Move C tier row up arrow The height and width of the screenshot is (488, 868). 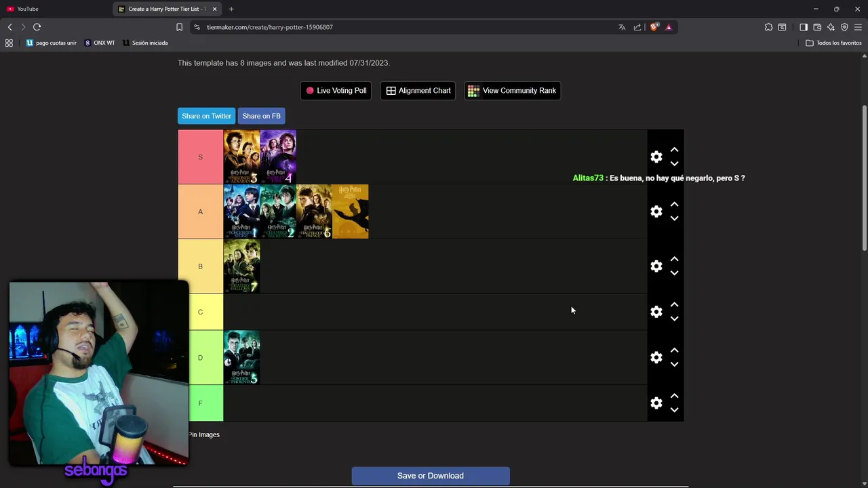click(x=674, y=305)
